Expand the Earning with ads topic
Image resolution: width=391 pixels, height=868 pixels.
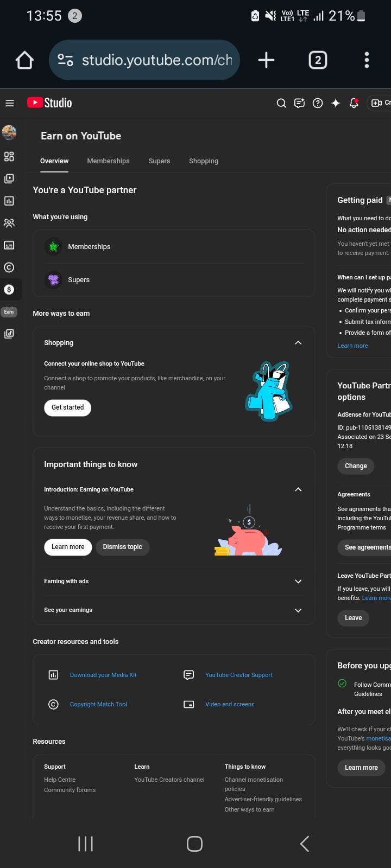298,582
